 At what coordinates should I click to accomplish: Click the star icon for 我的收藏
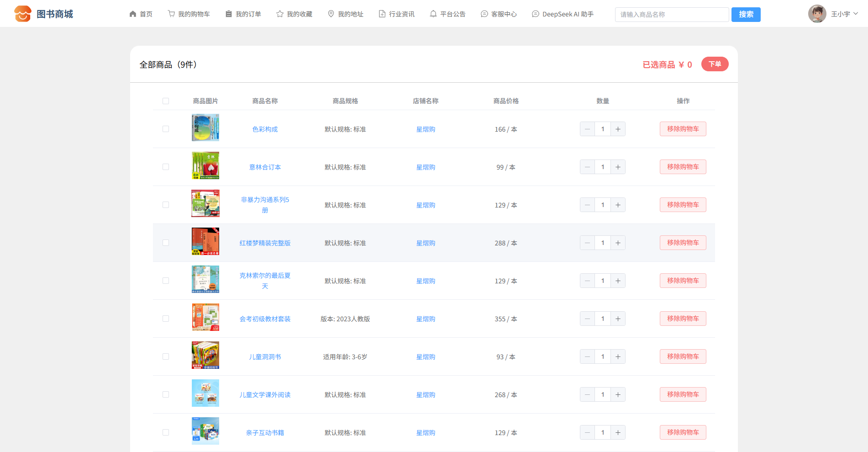[280, 14]
